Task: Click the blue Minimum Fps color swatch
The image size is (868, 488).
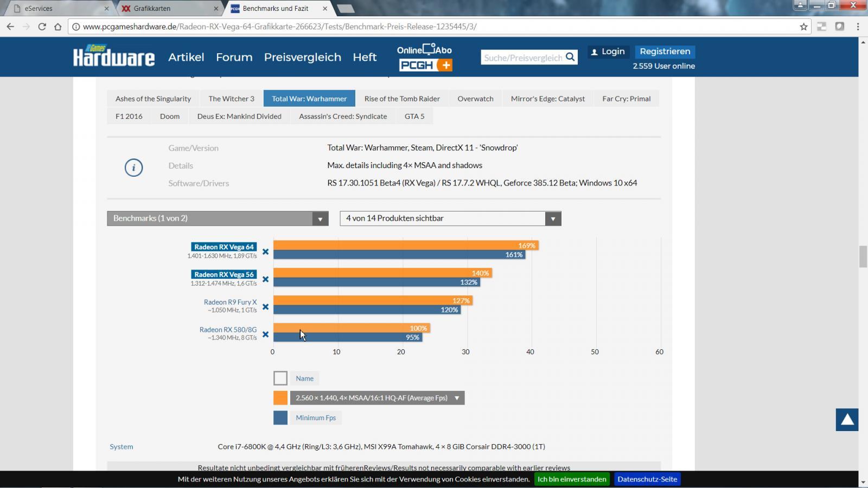Action: pos(280,418)
